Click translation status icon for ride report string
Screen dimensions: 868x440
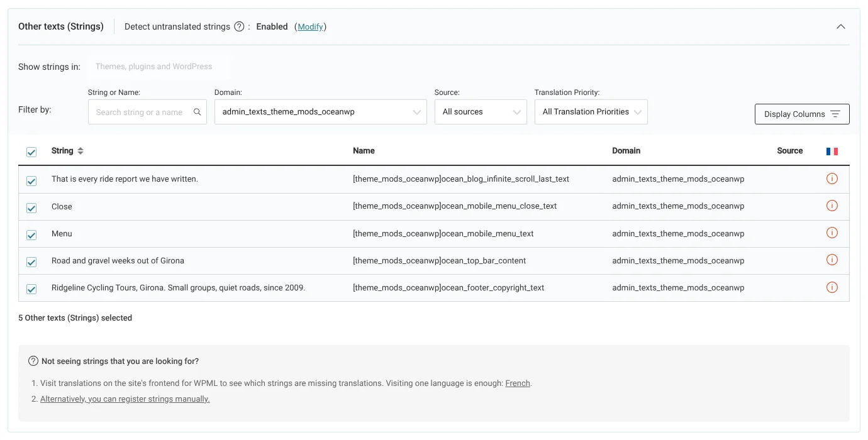(832, 179)
